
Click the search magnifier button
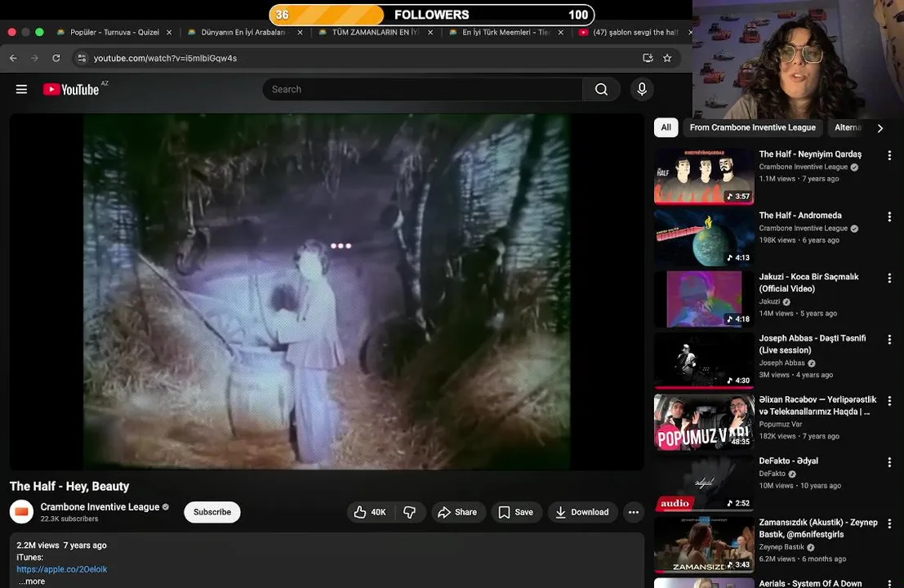601,89
